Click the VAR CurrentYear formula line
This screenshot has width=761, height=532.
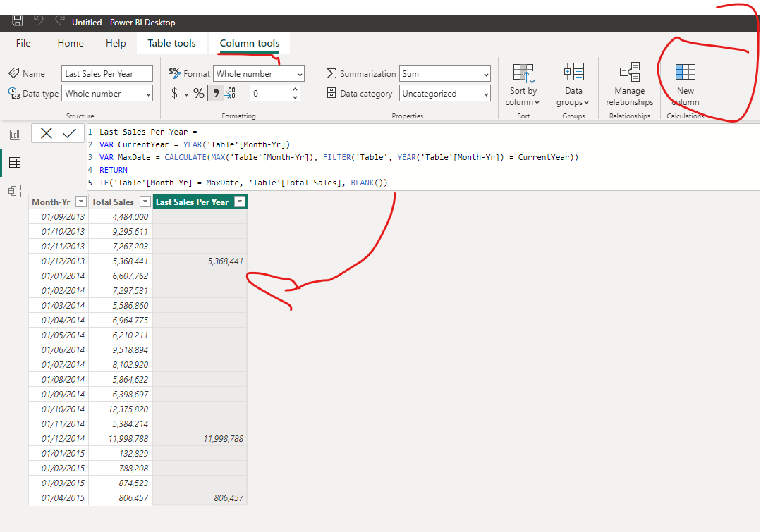[194, 144]
